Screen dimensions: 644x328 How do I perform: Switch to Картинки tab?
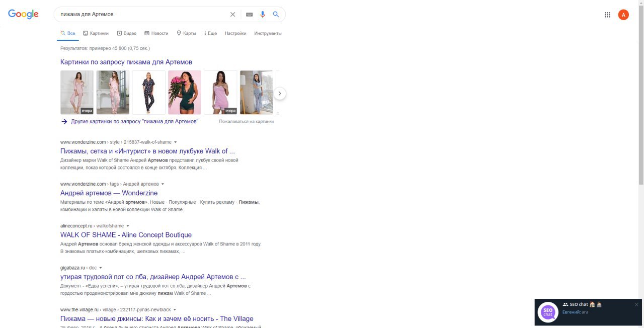[x=96, y=33]
